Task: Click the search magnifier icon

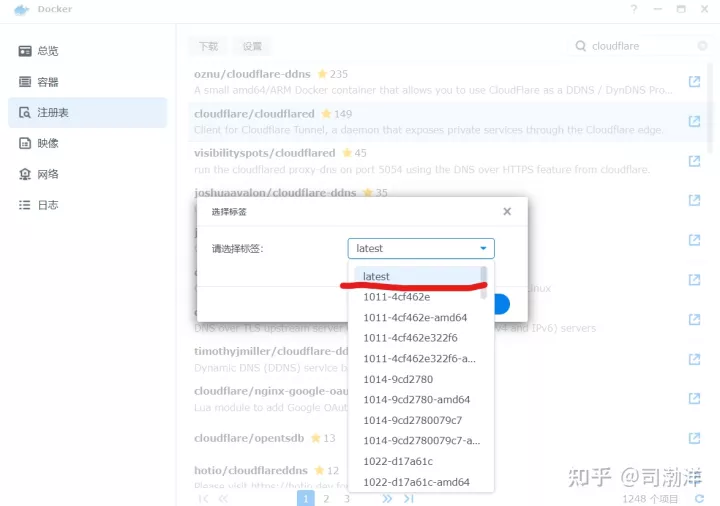Action: [x=580, y=46]
